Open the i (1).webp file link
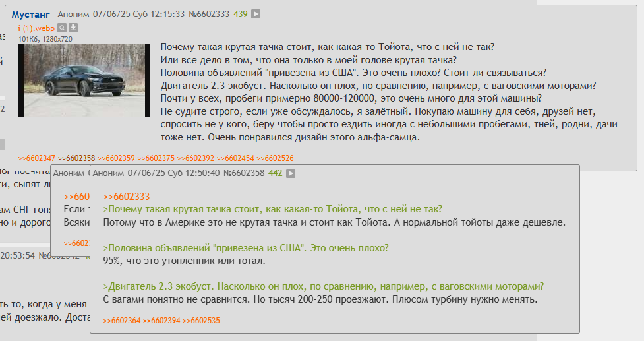The height and width of the screenshot is (341, 644). point(36,28)
